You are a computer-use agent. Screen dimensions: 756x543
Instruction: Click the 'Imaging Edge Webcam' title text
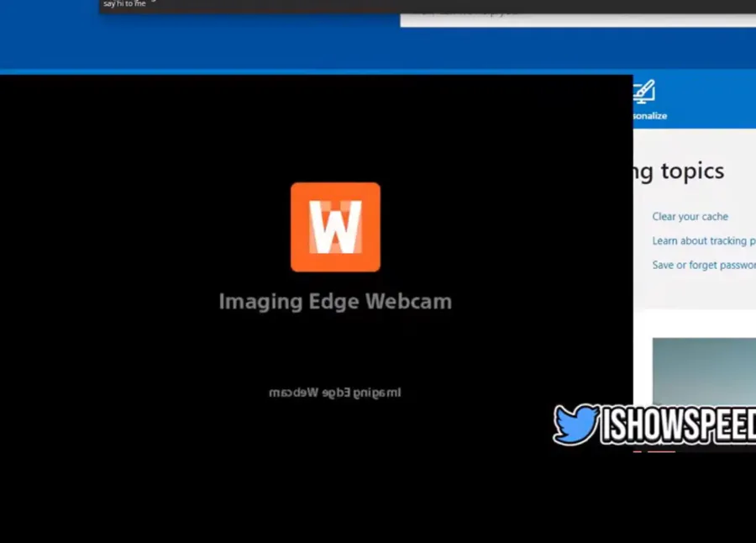tap(335, 302)
